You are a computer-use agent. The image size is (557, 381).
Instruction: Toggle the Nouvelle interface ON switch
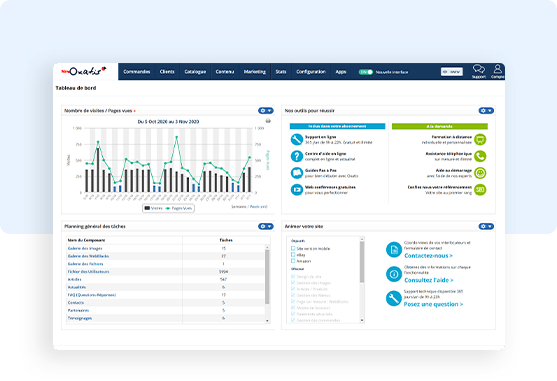[366, 72]
